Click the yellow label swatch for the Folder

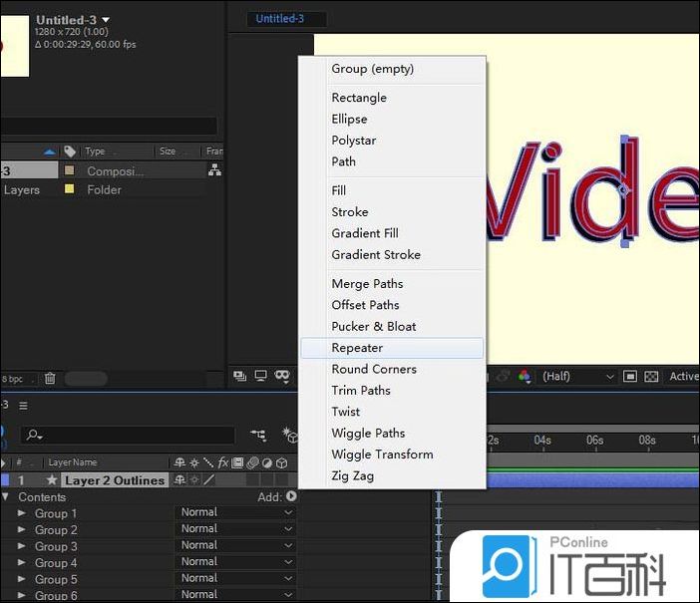pos(69,189)
